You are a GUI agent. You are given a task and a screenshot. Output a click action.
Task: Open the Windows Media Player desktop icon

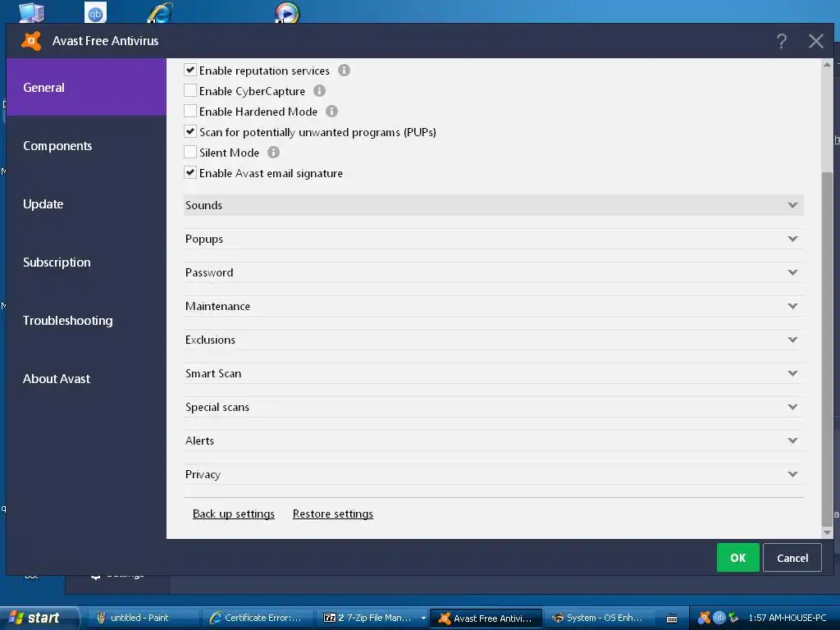pyautogui.click(x=286, y=11)
